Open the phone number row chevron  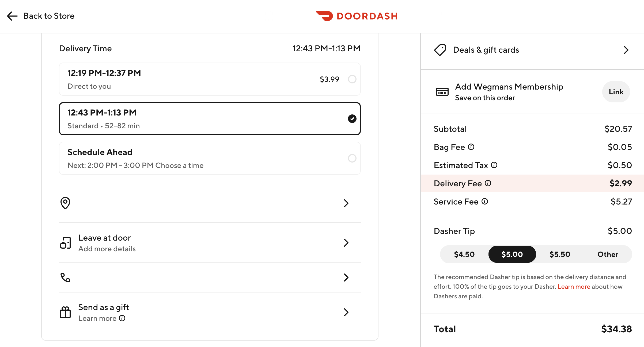tap(346, 277)
